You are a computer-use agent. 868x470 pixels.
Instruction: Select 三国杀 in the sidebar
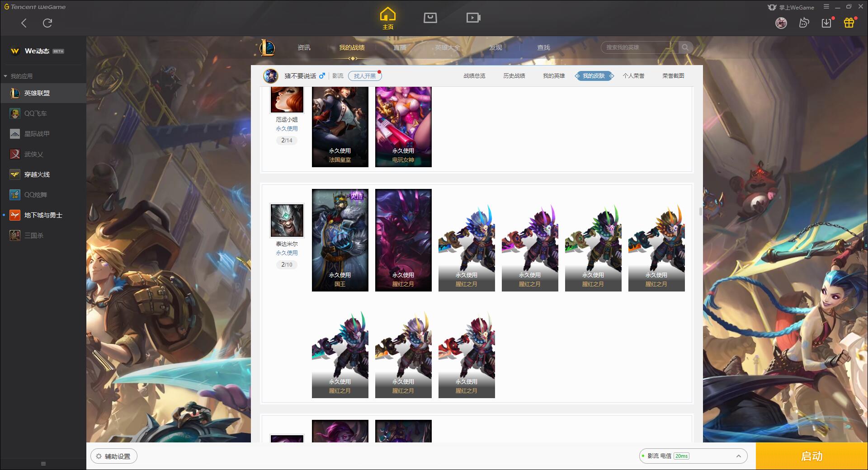[43, 235]
